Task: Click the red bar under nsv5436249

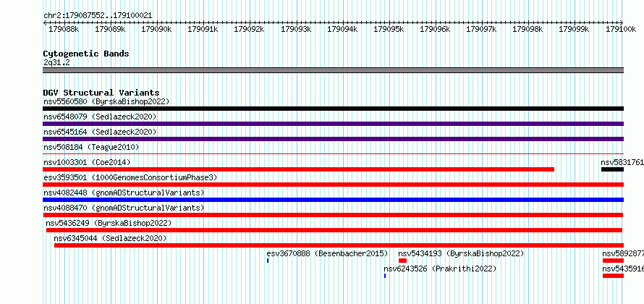Action: tap(334, 230)
